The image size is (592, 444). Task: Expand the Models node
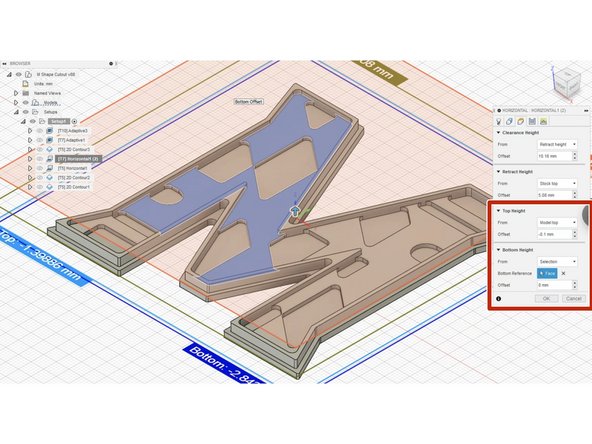(x=16, y=102)
